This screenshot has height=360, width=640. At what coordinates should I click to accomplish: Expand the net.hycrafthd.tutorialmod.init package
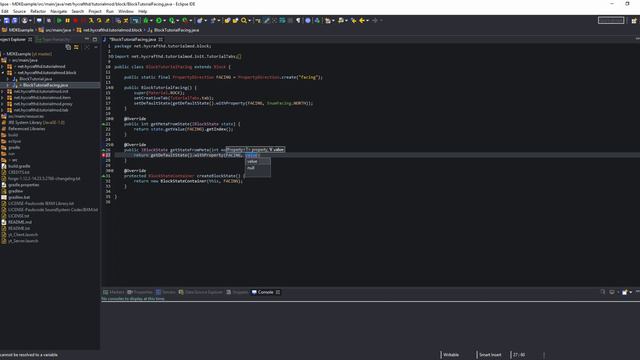tap(2, 91)
